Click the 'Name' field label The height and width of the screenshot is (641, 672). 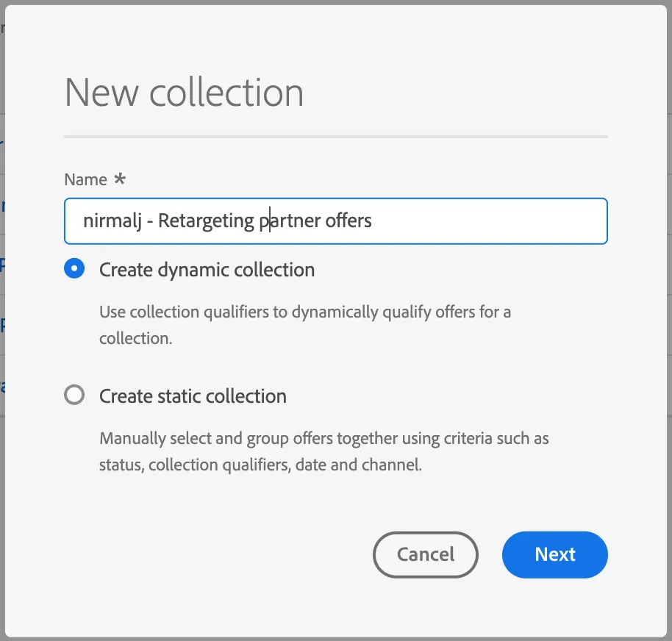(86, 179)
